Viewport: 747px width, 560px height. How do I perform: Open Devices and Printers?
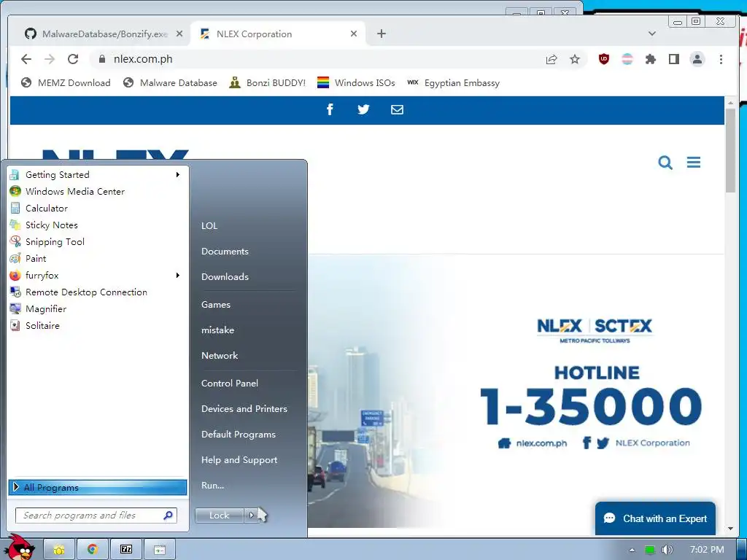[244, 408]
